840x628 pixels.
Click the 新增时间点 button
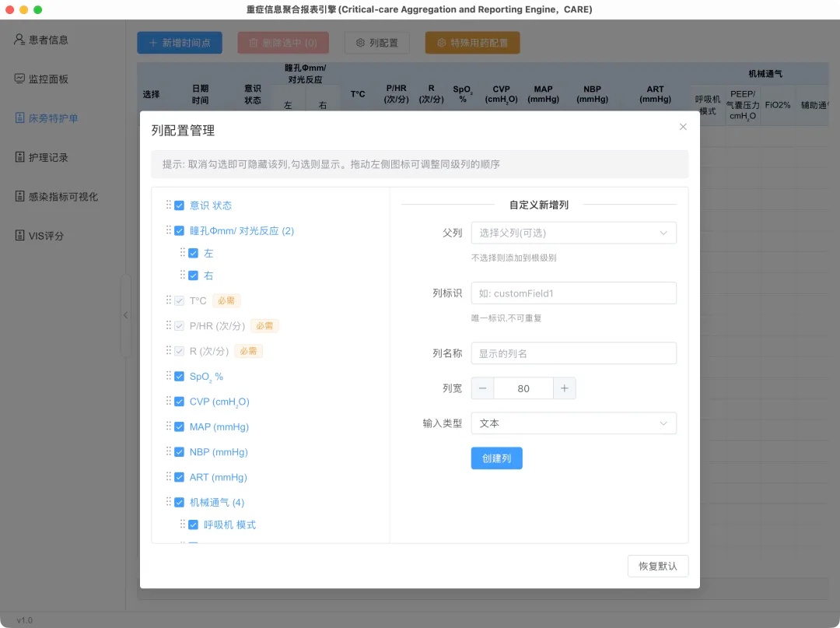[x=180, y=43]
